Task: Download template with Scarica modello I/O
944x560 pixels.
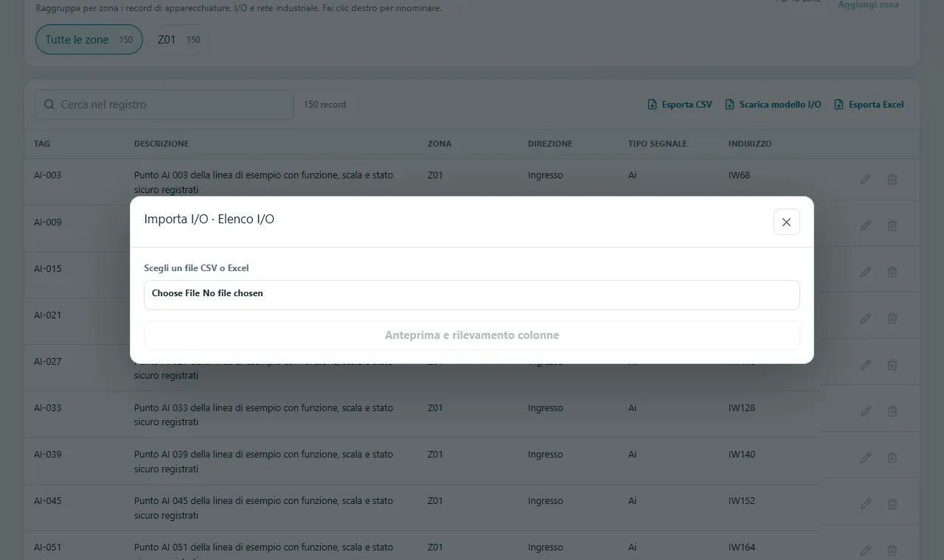Action: click(x=773, y=105)
